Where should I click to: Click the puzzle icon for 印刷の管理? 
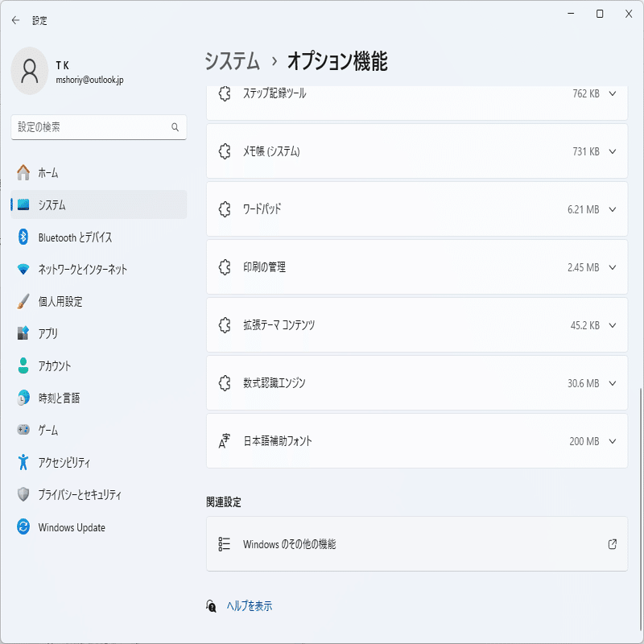click(225, 267)
